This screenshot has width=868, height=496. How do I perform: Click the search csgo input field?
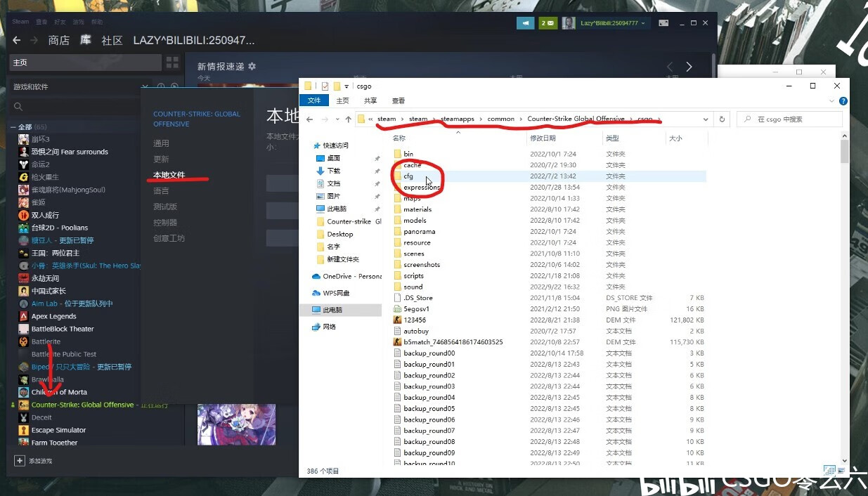(x=789, y=119)
